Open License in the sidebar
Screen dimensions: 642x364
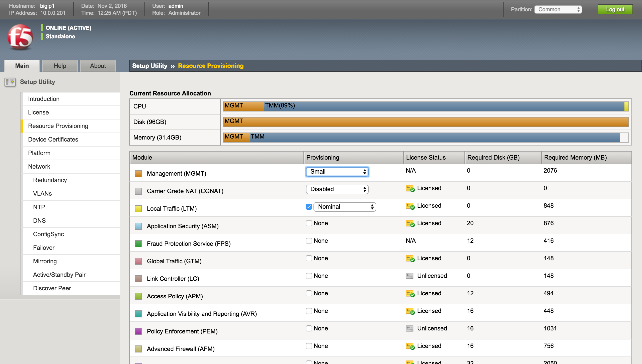pyautogui.click(x=71, y=112)
